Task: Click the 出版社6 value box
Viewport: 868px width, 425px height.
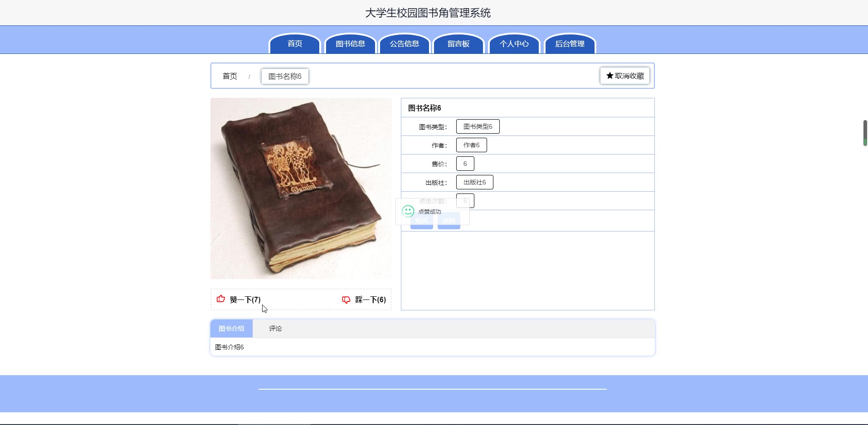Action: pyautogui.click(x=475, y=182)
